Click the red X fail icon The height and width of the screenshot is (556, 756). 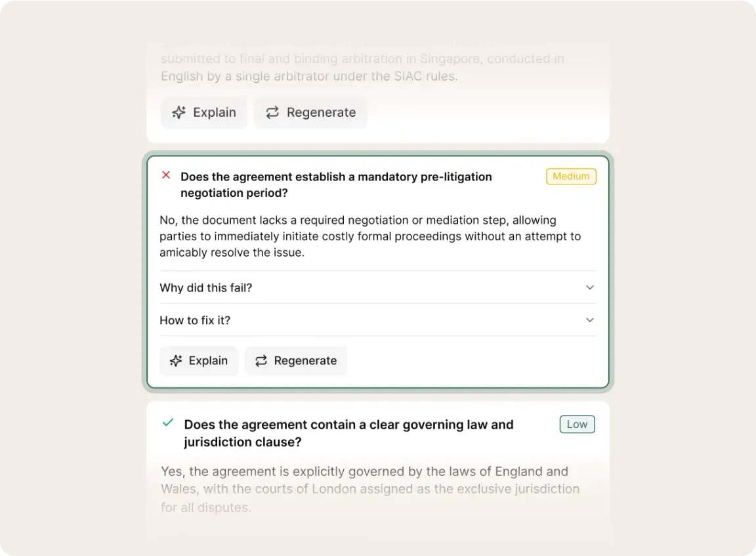[166, 175]
